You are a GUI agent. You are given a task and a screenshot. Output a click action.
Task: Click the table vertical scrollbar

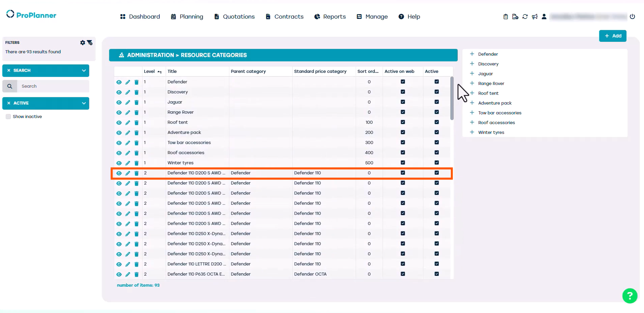[x=452, y=98]
